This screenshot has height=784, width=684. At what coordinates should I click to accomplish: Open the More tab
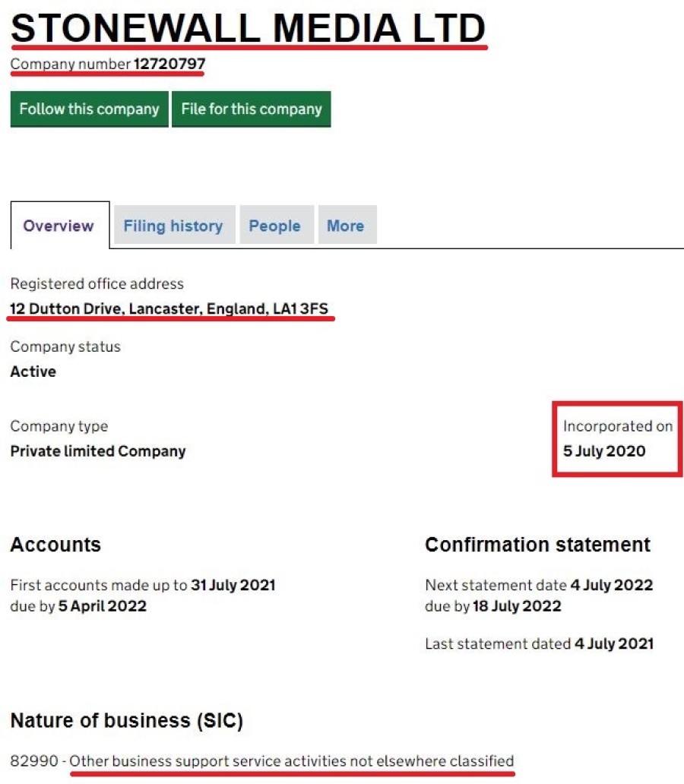click(347, 226)
